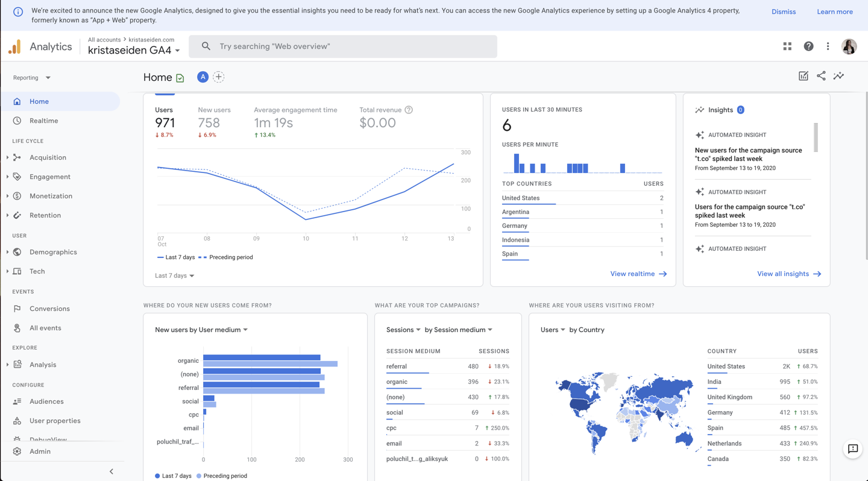868x481 pixels.
Task: Click the View realtime link
Action: pos(638,274)
